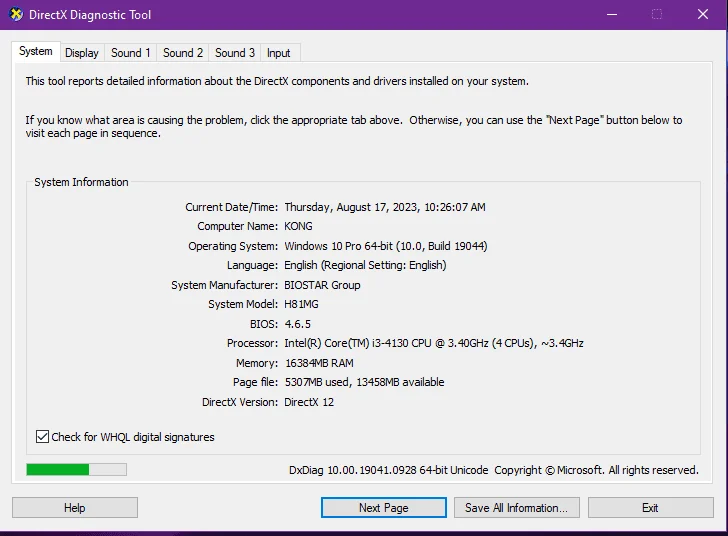The height and width of the screenshot is (536, 728).
Task: Click the Operating System label
Action: [233, 246]
